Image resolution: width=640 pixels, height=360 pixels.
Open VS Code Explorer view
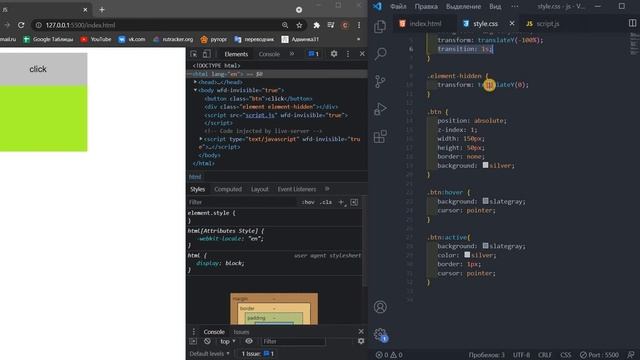pyautogui.click(x=380, y=27)
